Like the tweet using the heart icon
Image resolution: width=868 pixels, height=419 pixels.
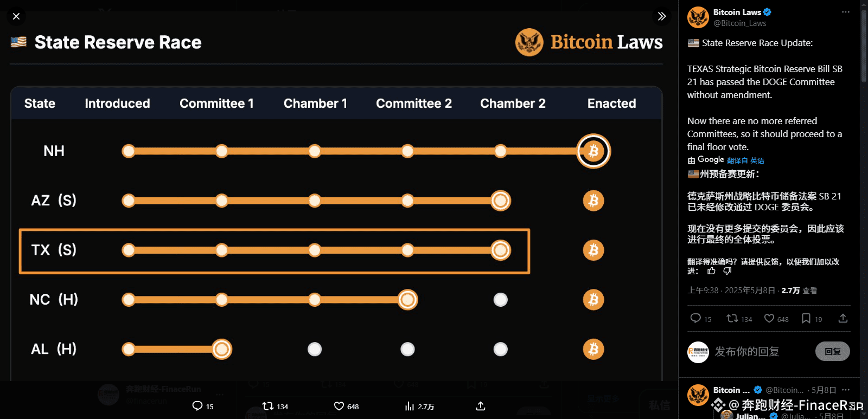(x=768, y=319)
